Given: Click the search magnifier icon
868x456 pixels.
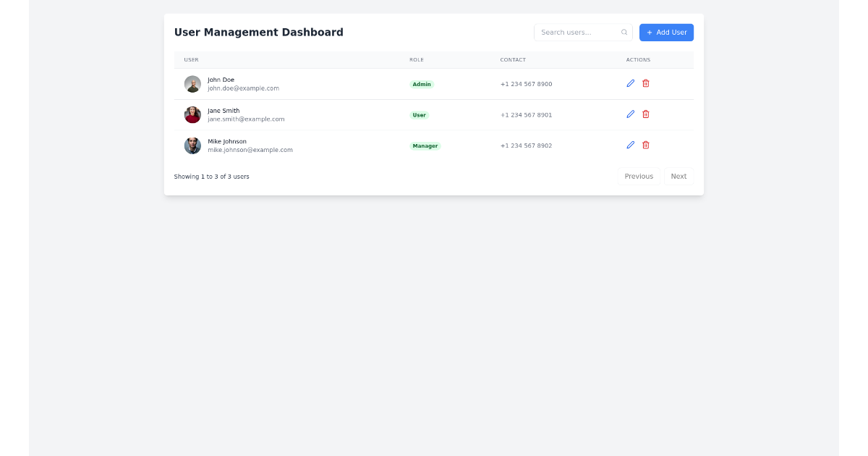Looking at the screenshot, I should pos(624,33).
